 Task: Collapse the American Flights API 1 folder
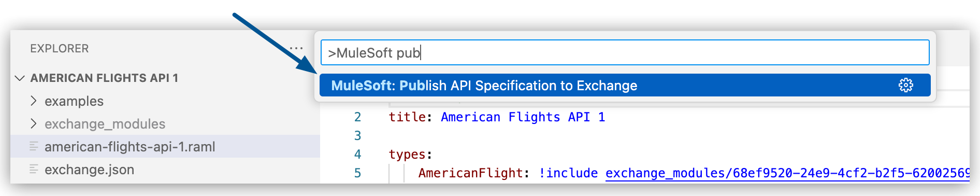(20, 78)
